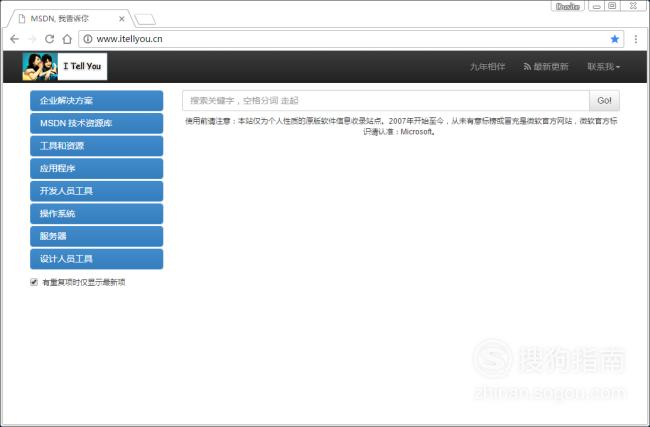Expand the MSDN 技术资源库 category
This screenshot has height=427, width=650.
pyautogui.click(x=97, y=123)
